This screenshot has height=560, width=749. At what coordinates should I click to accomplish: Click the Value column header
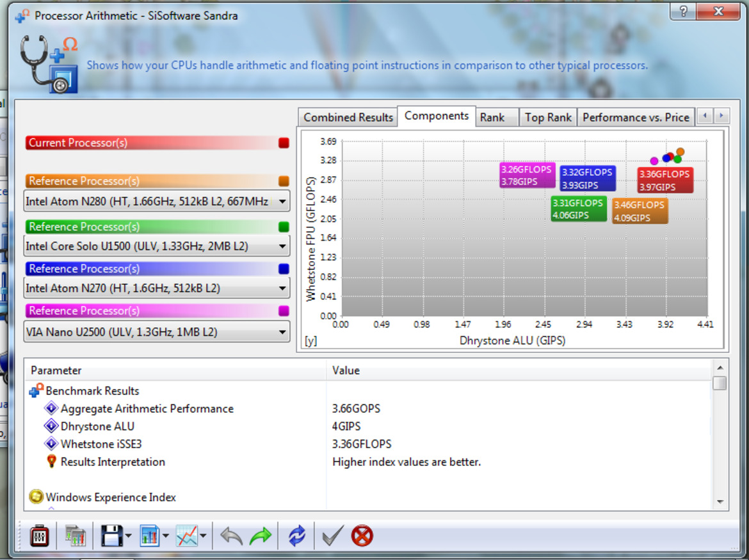(519, 371)
